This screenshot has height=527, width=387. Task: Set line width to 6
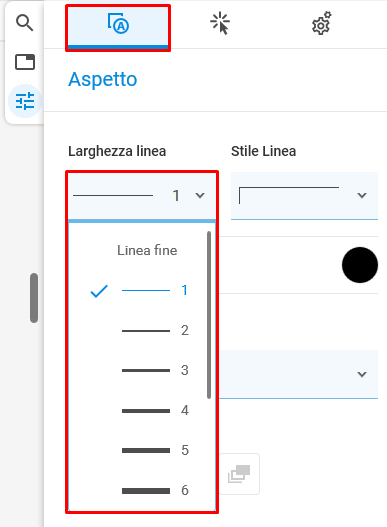coord(142,490)
